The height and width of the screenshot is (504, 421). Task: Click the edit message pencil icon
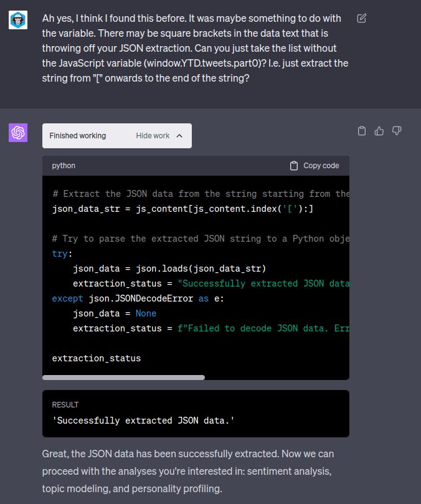(x=362, y=18)
